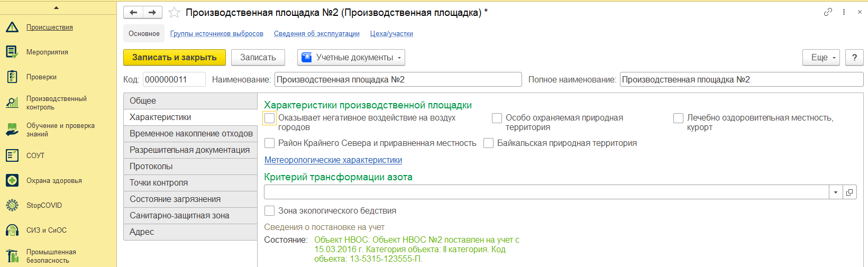Screen dimensions: 868x267
Task: Open selected nitrogen criterion value
Action: (849, 192)
